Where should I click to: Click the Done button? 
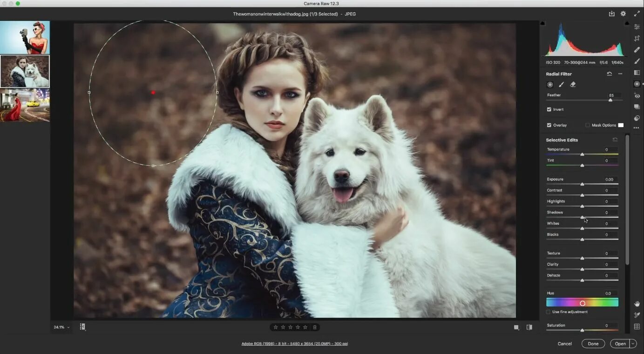[x=593, y=343]
